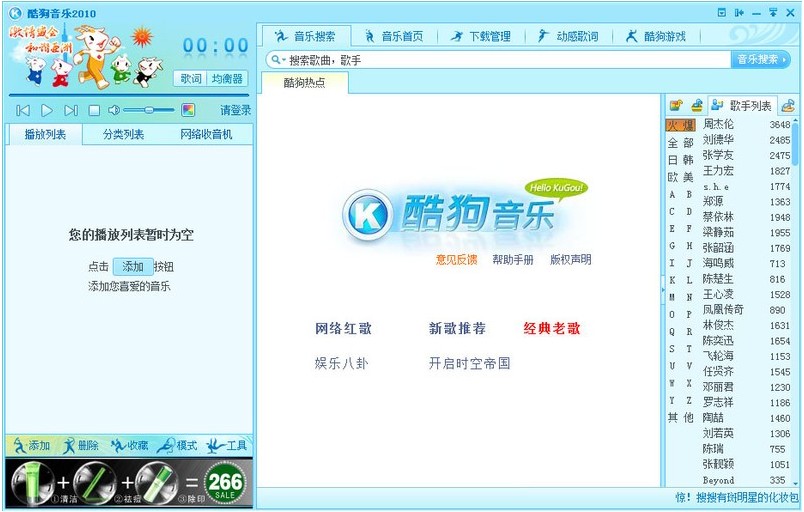
Task: Open the 经典老歌 link
Action: pyautogui.click(x=552, y=329)
